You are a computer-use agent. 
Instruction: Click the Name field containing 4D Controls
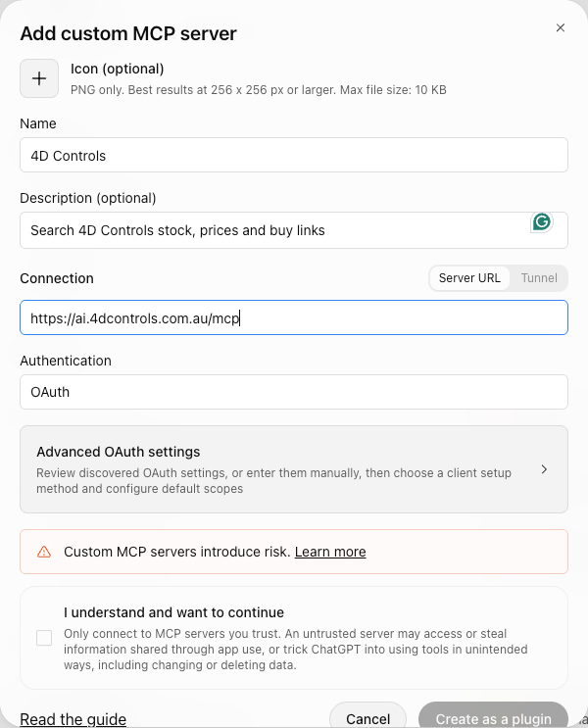pyautogui.click(x=294, y=155)
